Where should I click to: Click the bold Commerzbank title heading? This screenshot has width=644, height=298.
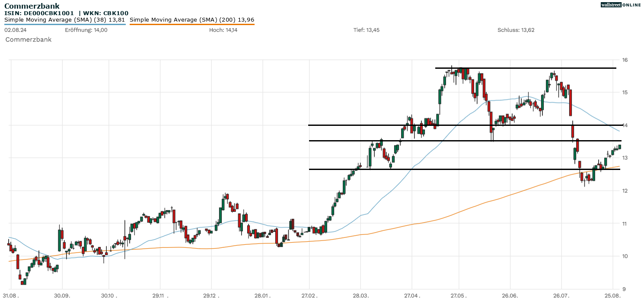pos(32,6)
